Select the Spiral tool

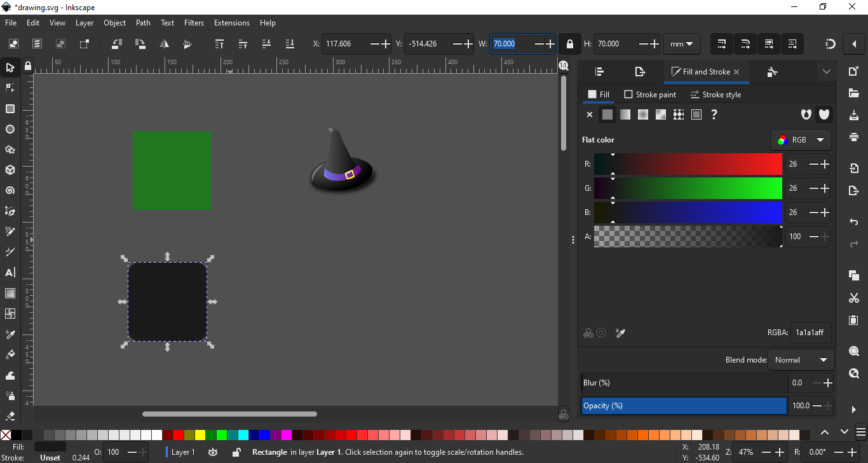[10, 191]
